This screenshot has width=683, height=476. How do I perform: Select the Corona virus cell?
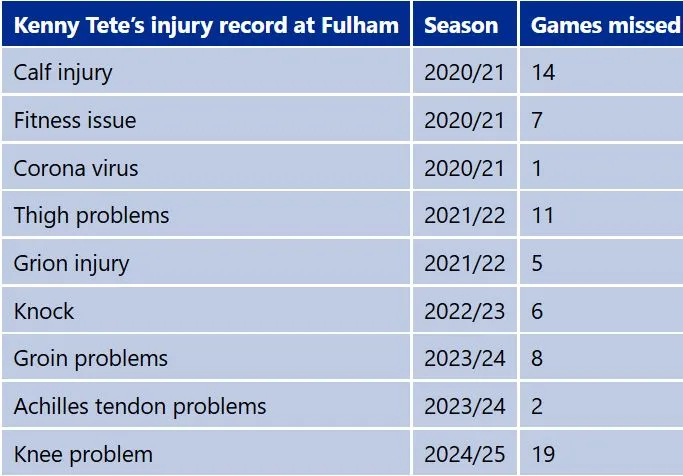click(x=76, y=168)
